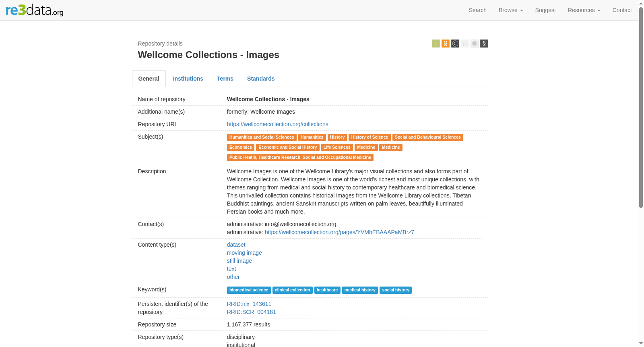The width and height of the screenshot is (644, 347).
Task: Click the 'dataset' content type link
Action: click(236, 245)
